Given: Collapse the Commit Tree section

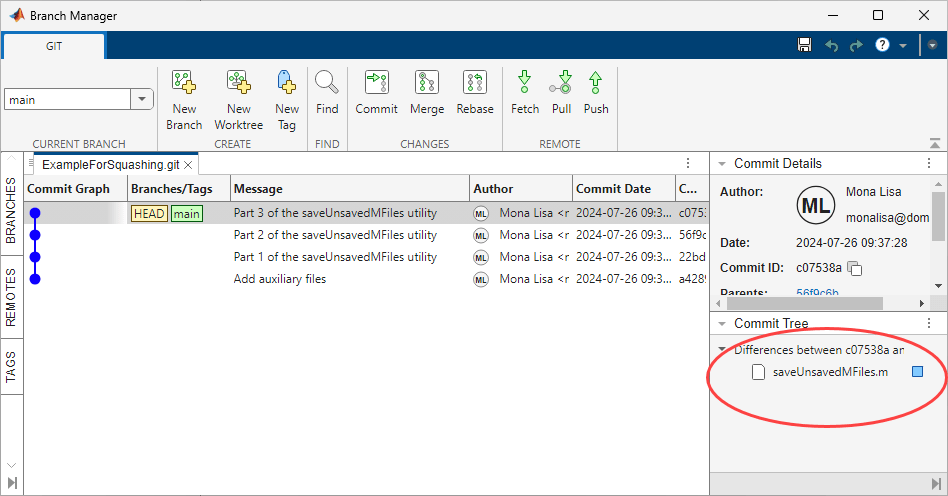Looking at the screenshot, I should click(722, 324).
